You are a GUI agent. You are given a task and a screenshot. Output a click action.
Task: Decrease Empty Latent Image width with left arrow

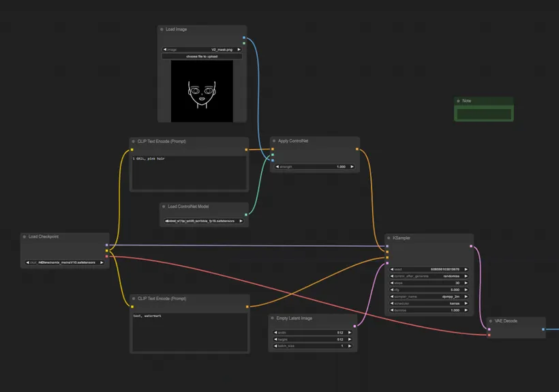pyautogui.click(x=274, y=333)
